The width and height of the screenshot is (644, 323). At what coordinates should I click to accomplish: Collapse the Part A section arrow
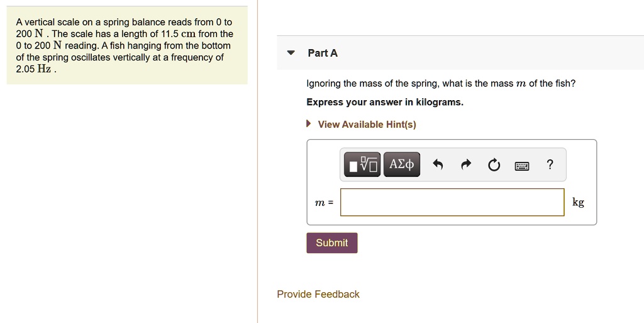point(290,53)
